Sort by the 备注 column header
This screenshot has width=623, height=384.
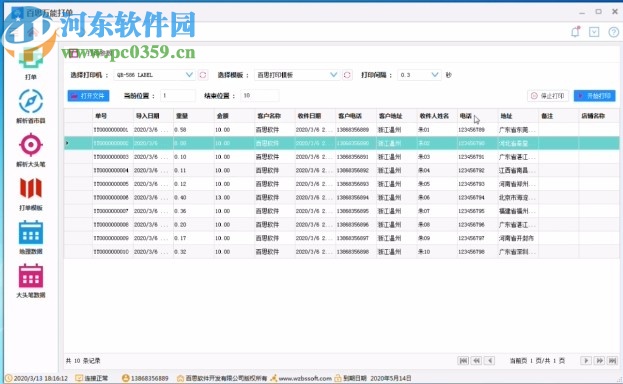click(559, 116)
